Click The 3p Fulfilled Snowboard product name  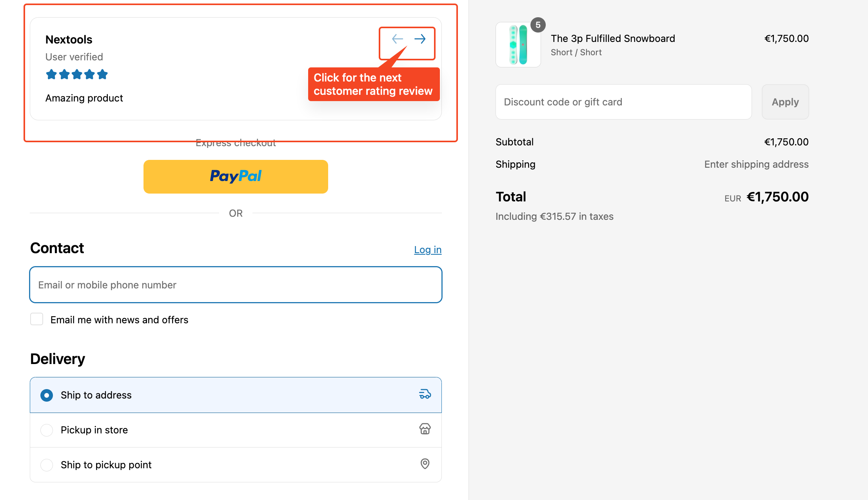coord(613,38)
